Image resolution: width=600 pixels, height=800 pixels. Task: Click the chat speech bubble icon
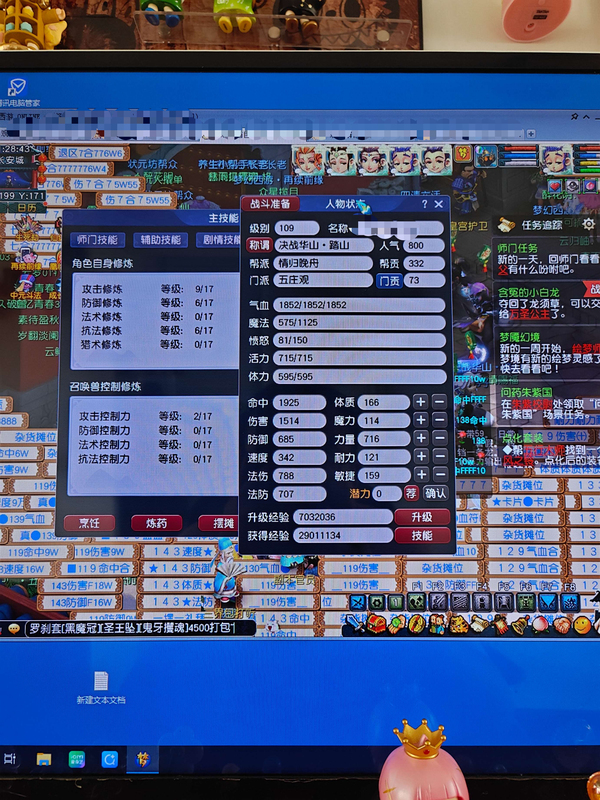click(x=14, y=628)
